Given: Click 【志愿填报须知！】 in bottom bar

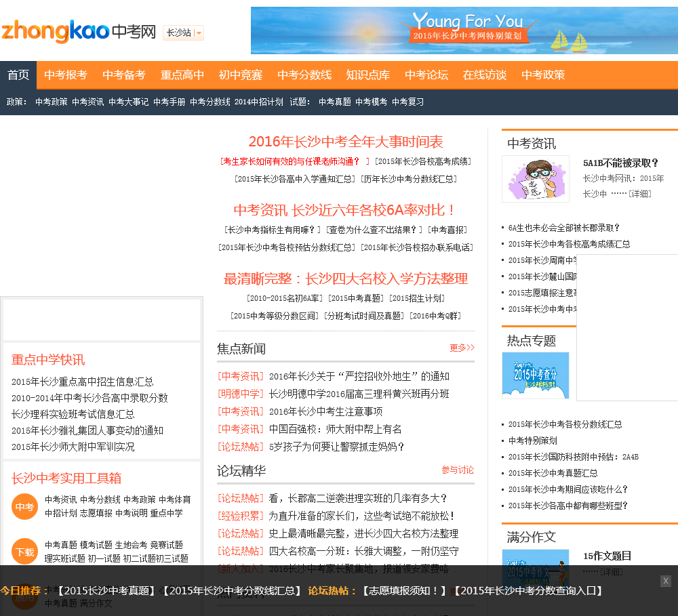Looking at the screenshot, I should point(404,591).
